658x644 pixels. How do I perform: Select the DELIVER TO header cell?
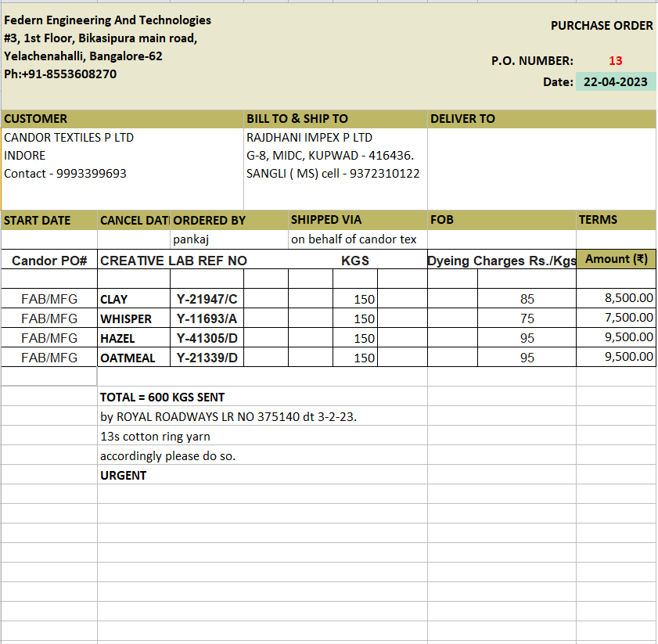tap(541, 119)
